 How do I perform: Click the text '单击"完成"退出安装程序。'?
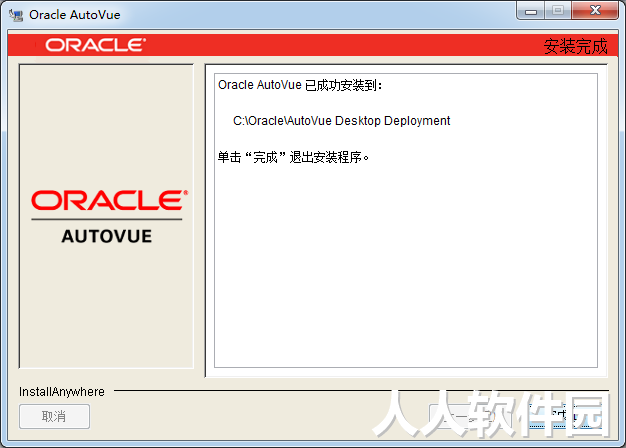click(293, 157)
